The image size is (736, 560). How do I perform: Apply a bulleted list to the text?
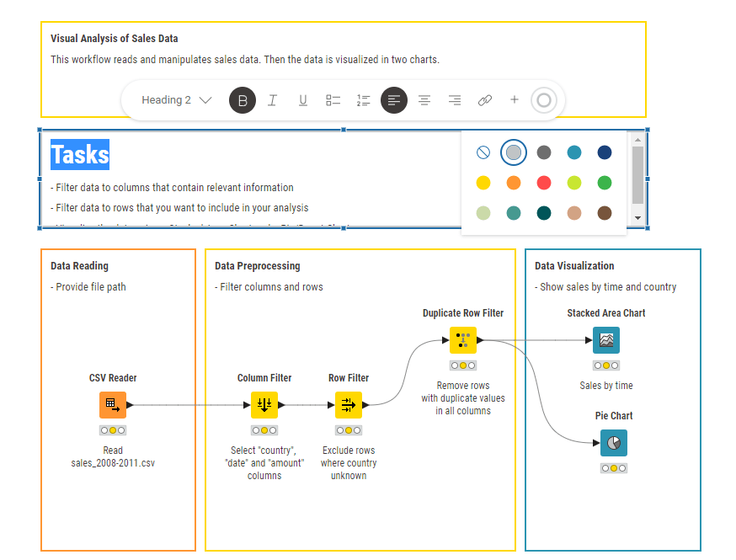333,100
